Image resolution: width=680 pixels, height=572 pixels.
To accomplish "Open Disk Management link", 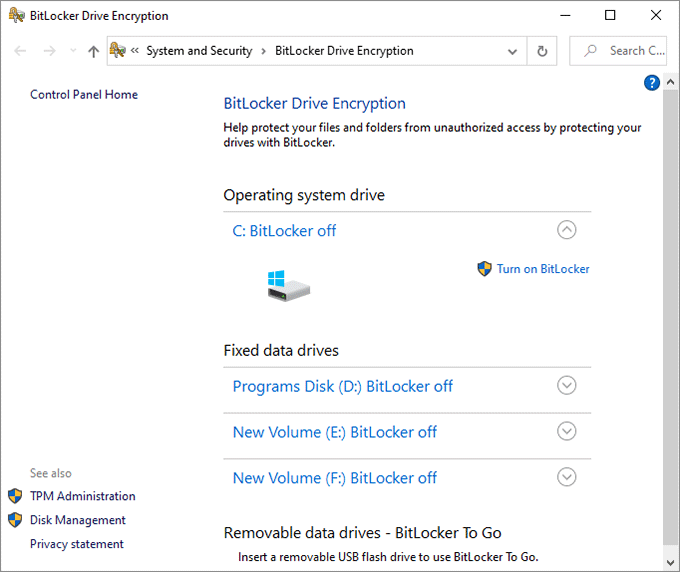I will pyautogui.click(x=78, y=520).
